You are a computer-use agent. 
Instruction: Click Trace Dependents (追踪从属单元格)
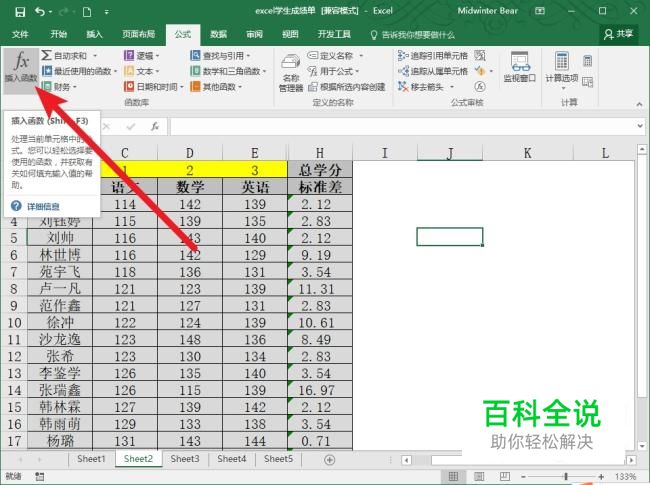pos(432,71)
